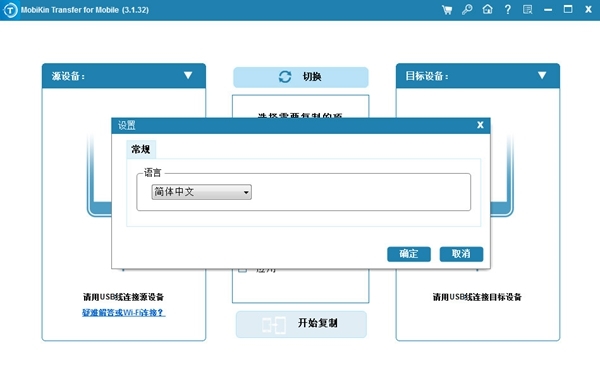Click the 切换 switch devices button

301,77
